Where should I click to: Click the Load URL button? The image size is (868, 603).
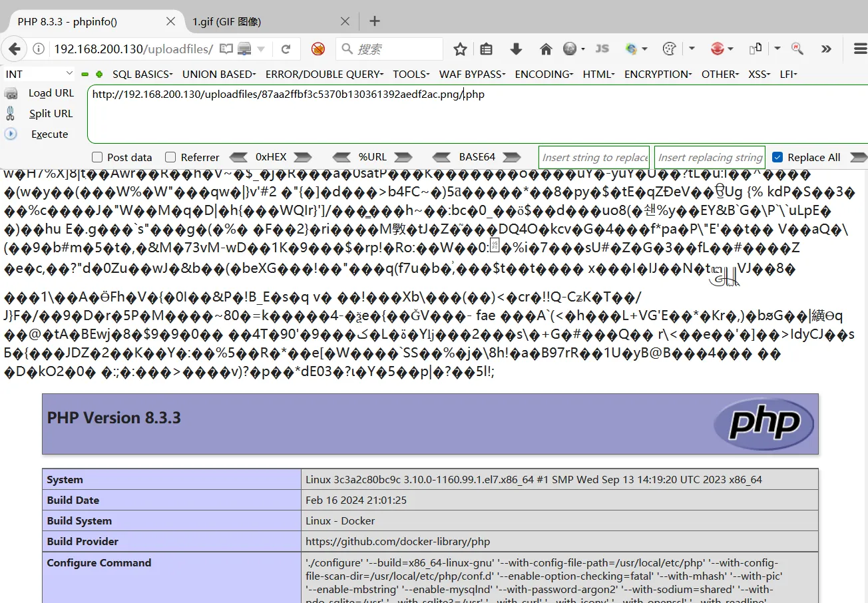[x=51, y=93]
